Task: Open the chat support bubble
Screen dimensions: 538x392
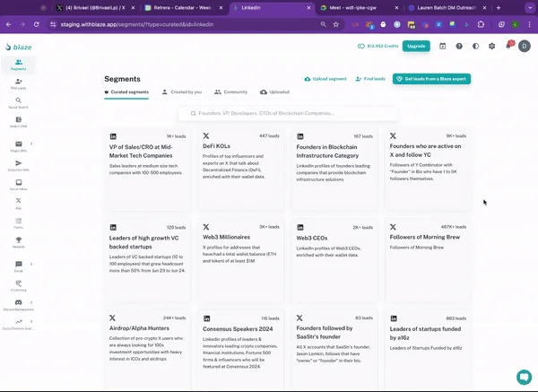Action: pos(524,377)
